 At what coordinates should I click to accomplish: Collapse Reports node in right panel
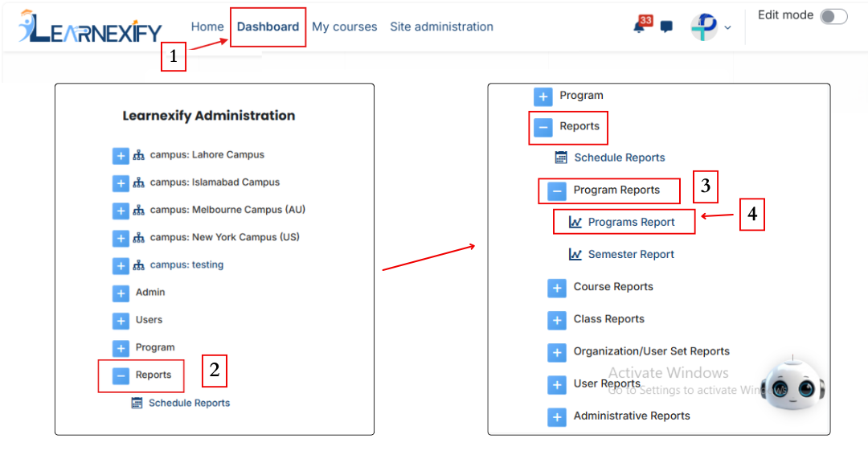pyautogui.click(x=543, y=127)
